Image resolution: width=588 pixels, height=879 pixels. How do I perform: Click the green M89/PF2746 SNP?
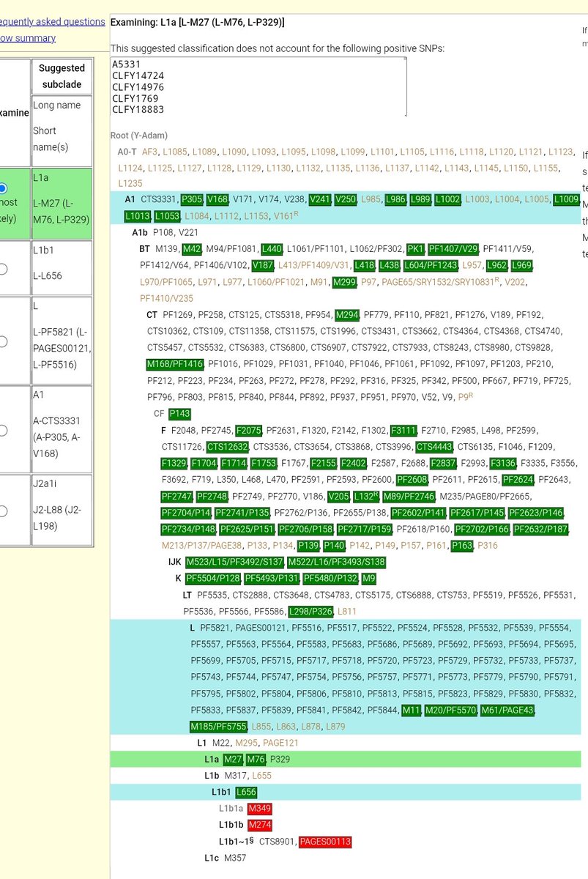pos(409,496)
